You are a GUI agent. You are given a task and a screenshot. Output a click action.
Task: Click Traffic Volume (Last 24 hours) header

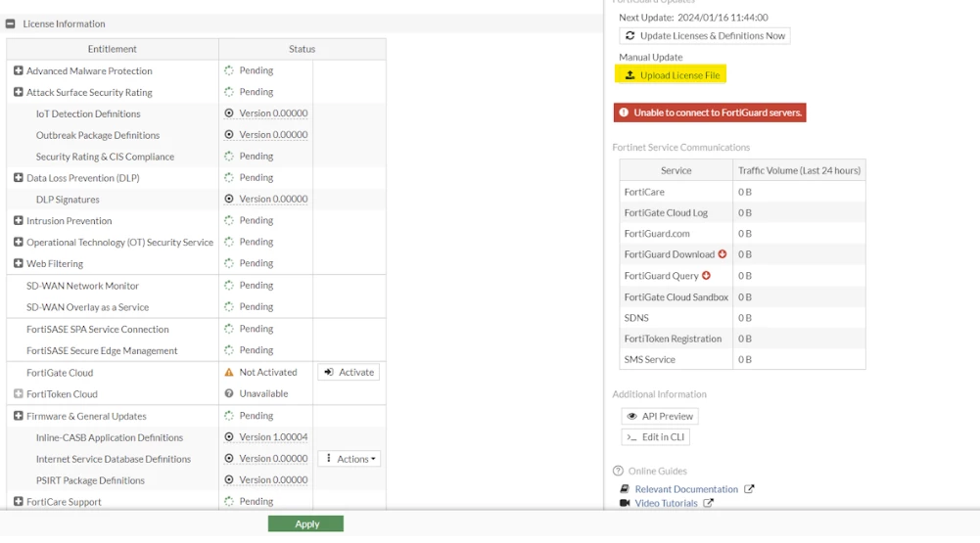800,170
